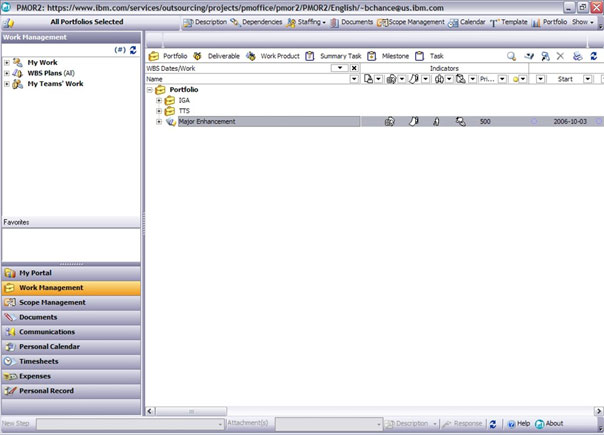604x435 pixels.
Task: Open the Attachment(s) combo box
Action: point(329,424)
